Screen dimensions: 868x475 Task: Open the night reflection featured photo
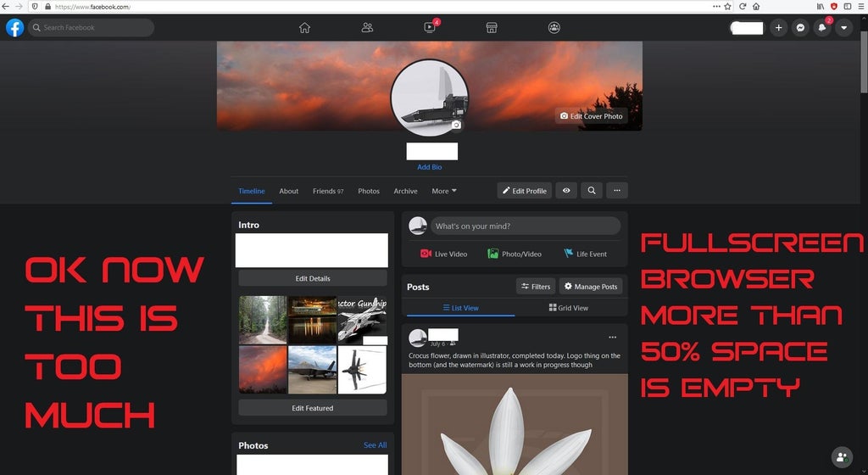[312, 320]
